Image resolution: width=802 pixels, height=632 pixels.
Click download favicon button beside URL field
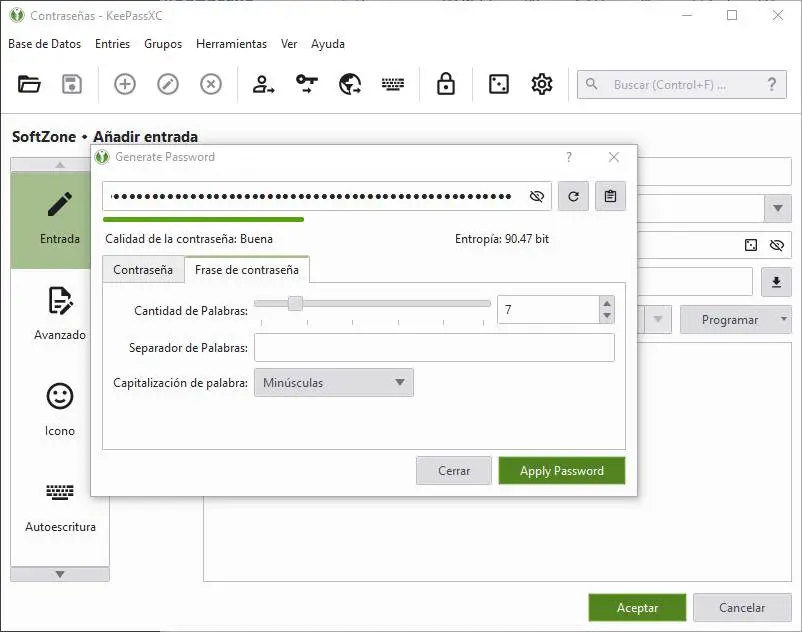(x=776, y=282)
